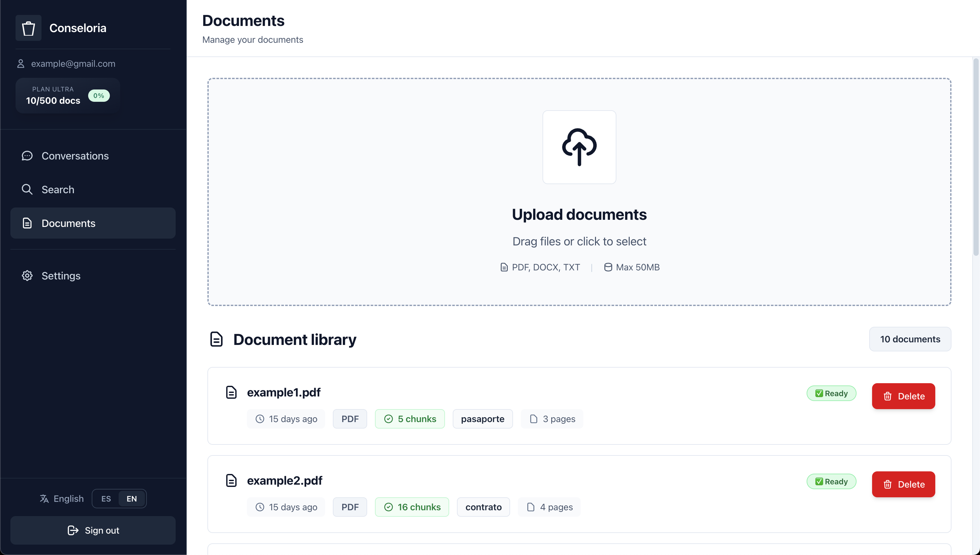Click the example1.pdf file icon
The image size is (980, 555).
231,392
